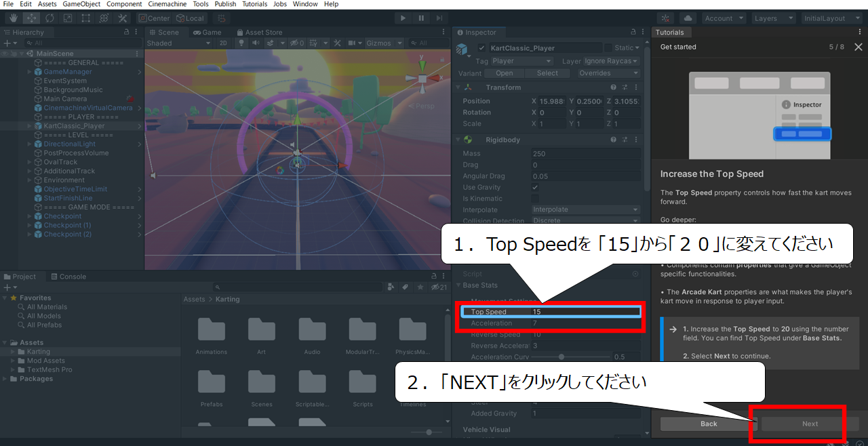Image resolution: width=868 pixels, height=446 pixels.
Task: Open the Account dropdown
Action: click(x=724, y=18)
